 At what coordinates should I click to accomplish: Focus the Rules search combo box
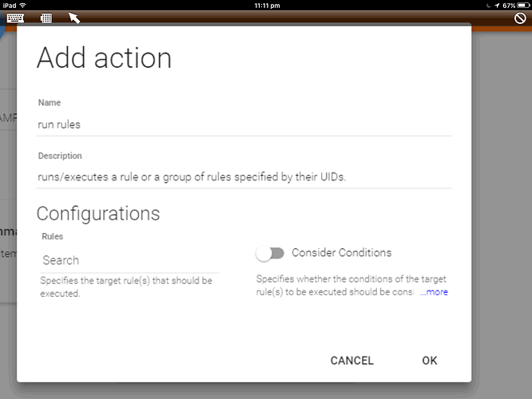tap(129, 260)
